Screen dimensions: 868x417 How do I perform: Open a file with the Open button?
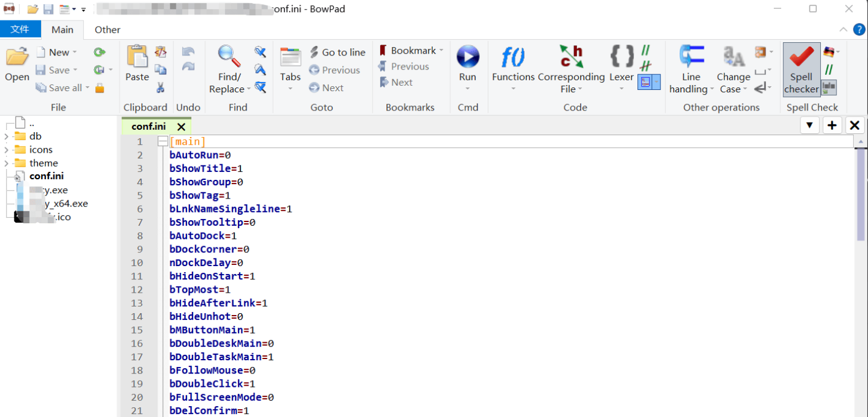[17, 64]
